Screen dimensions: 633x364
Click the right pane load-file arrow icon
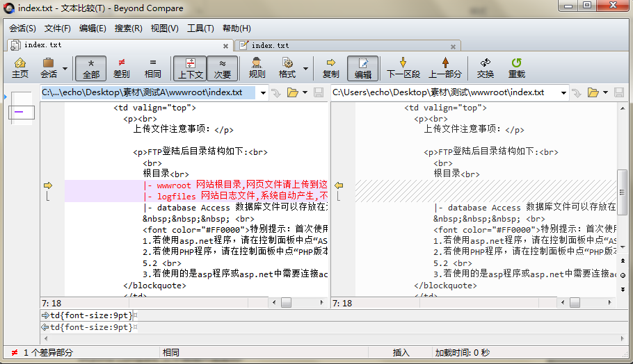tap(577, 93)
